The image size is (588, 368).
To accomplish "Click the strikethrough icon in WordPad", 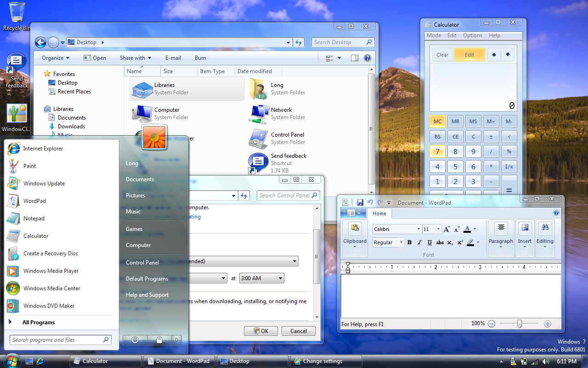I will click(440, 242).
